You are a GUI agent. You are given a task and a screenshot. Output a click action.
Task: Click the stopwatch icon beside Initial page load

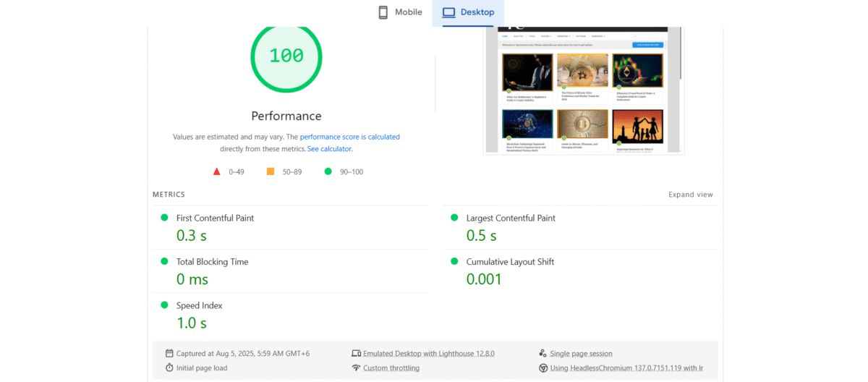click(x=169, y=368)
